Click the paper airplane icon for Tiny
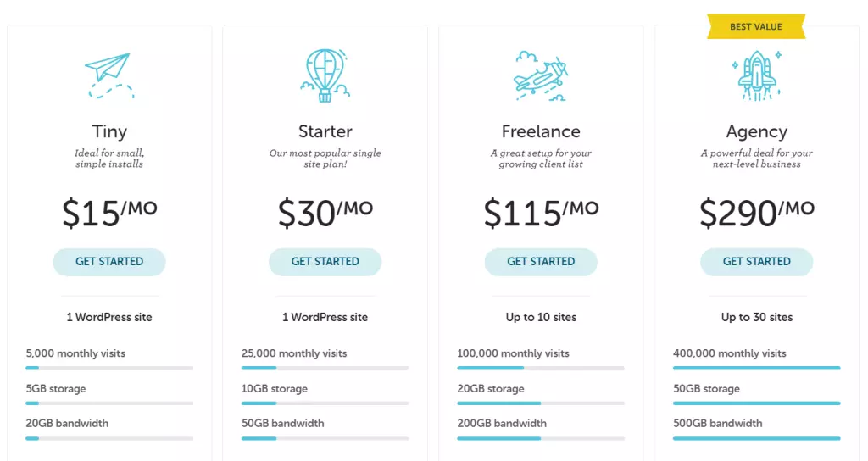 pyautogui.click(x=109, y=75)
